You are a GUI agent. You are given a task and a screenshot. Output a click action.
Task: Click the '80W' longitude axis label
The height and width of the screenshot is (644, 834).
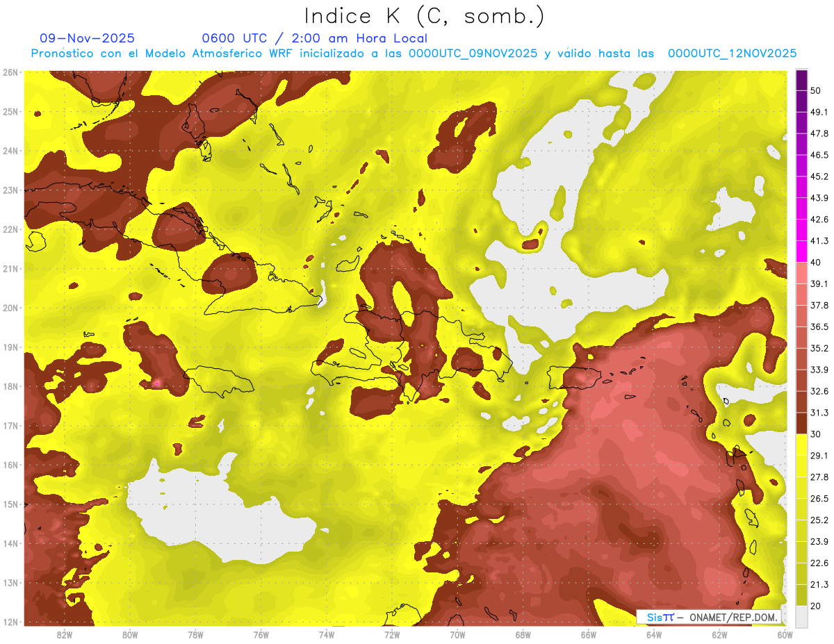click(x=130, y=634)
